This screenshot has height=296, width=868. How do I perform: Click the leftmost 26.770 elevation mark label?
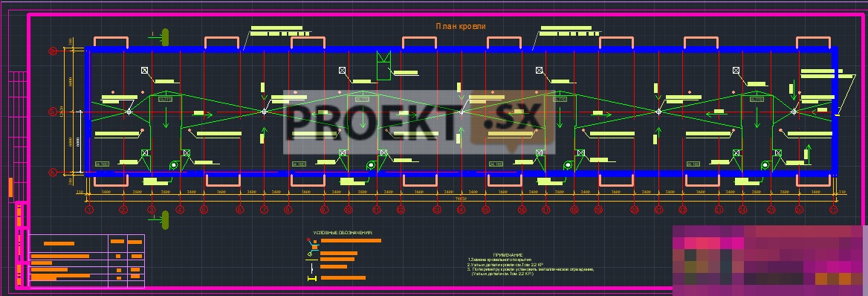click(x=166, y=99)
